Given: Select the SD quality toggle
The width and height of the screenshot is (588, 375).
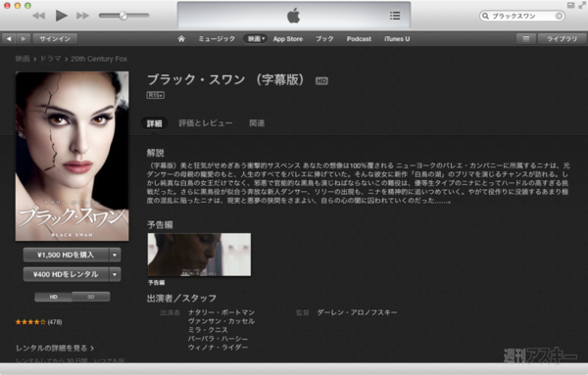Looking at the screenshot, I should tap(91, 297).
